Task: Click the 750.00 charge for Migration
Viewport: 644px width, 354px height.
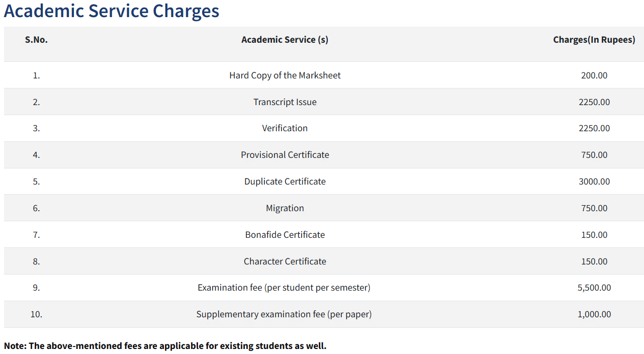Action: [594, 208]
